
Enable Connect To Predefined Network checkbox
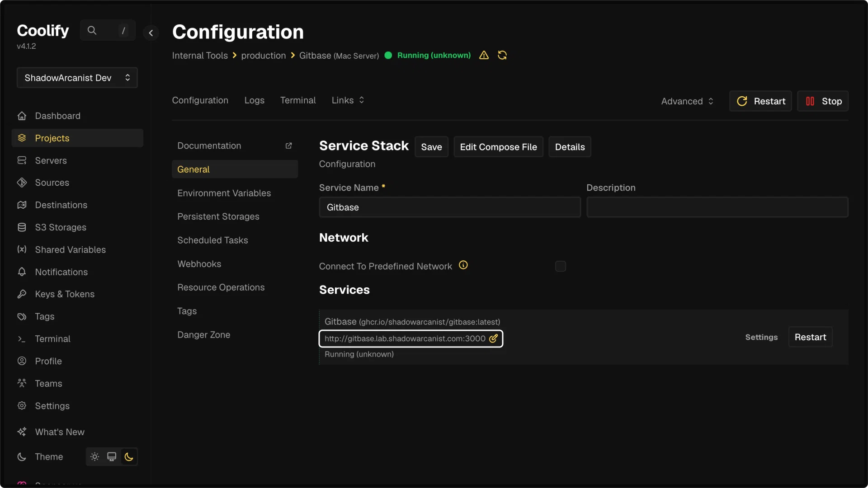click(x=561, y=266)
